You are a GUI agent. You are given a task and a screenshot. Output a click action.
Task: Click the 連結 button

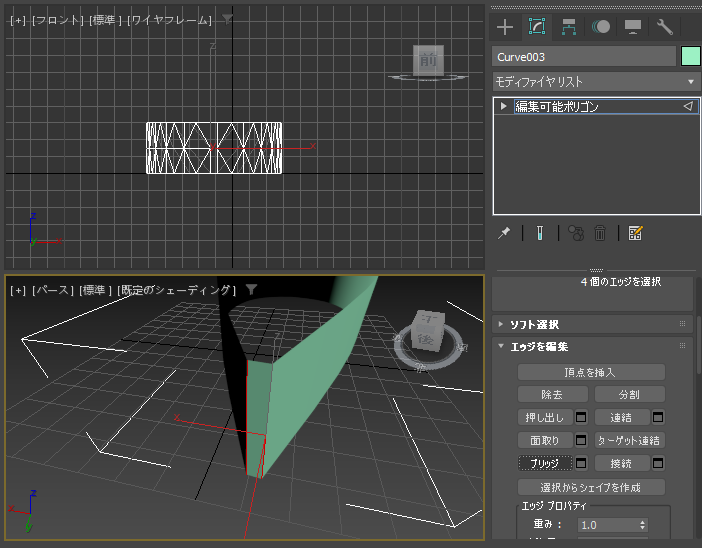pos(622,417)
